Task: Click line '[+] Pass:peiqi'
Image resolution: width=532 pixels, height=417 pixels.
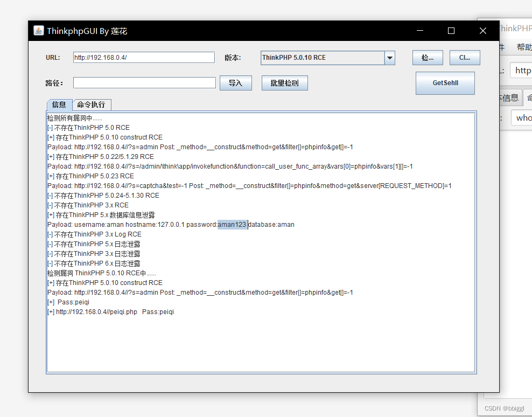Action: [68, 302]
